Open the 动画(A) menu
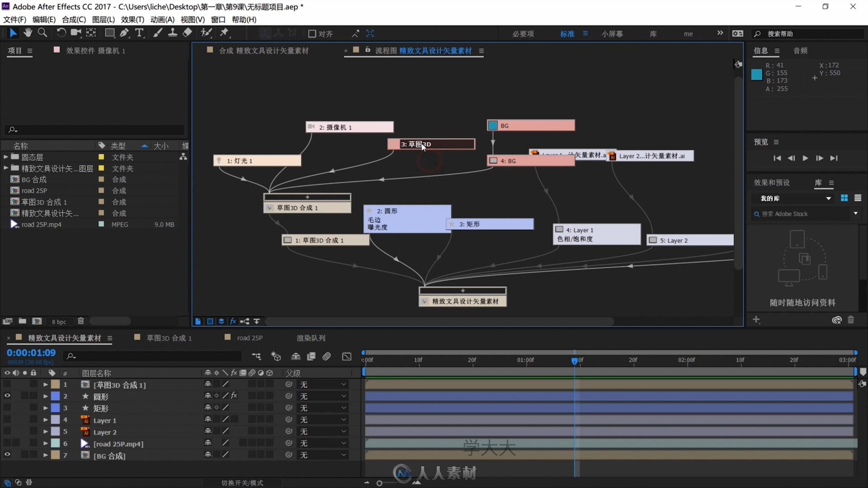This screenshot has width=868, height=488. (x=162, y=19)
